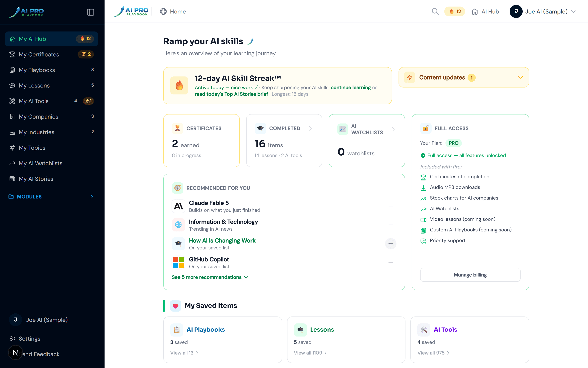Open My Playbooks in sidebar

[51, 70]
